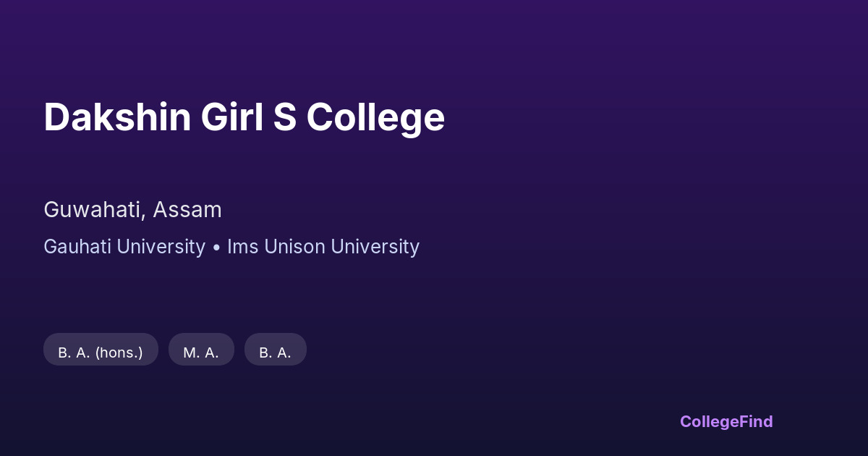868x456 pixels.
Task: Click the "(hons.)" text inside the first chip
Action: (119, 352)
